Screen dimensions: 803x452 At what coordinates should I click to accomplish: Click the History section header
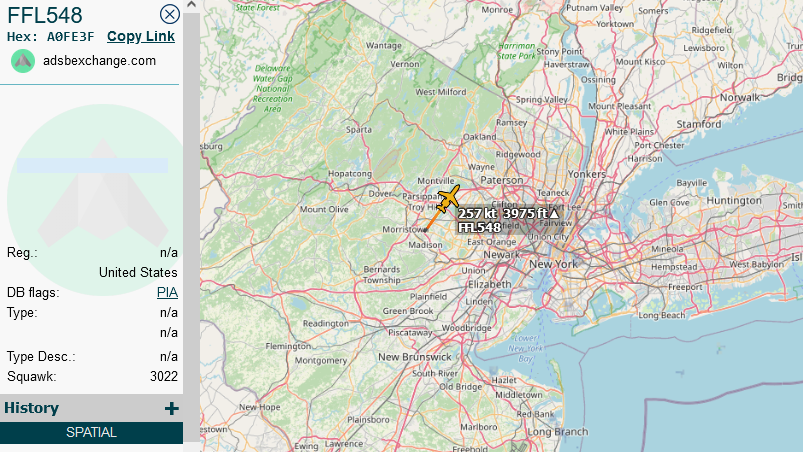[x=91, y=408]
